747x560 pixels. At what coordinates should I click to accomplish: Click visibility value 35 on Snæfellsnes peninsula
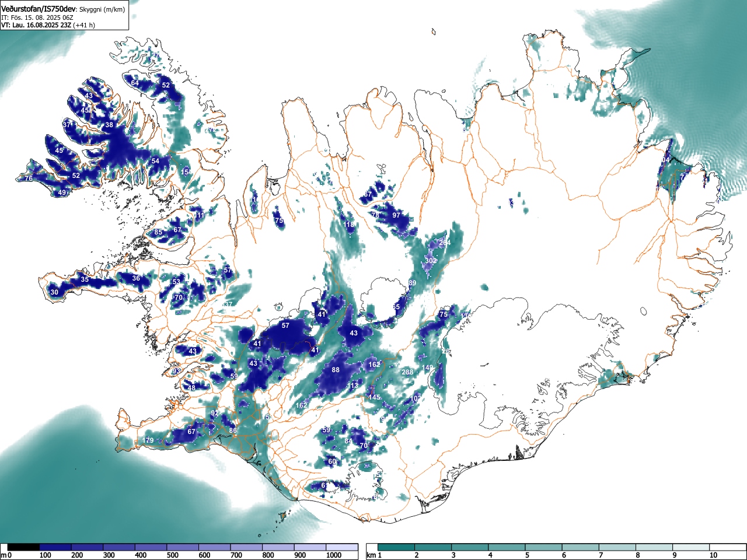click(85, 280)
